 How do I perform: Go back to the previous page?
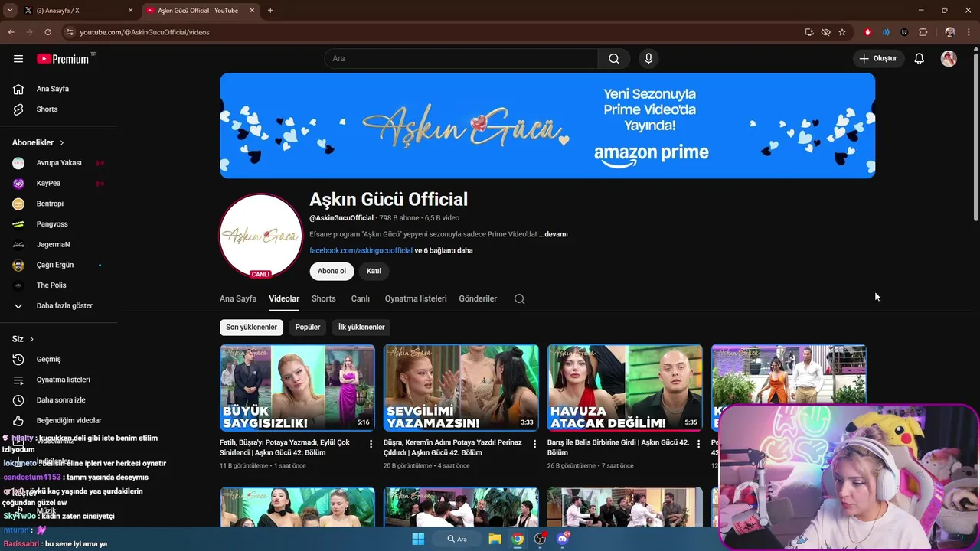coord(11,32)
